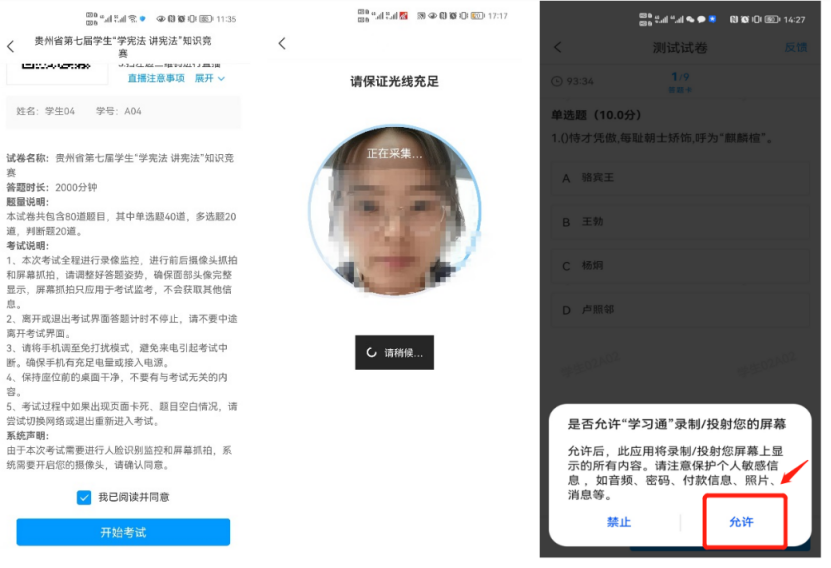Tap the red-arrowed 允许 button

coord(743,522)
